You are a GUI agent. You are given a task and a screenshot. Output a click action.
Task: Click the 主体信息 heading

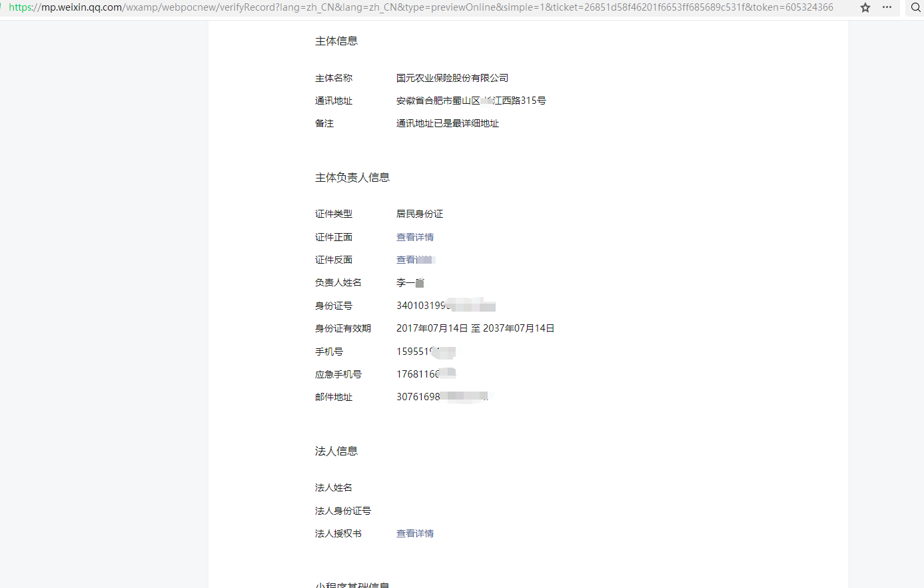(336, 41)
